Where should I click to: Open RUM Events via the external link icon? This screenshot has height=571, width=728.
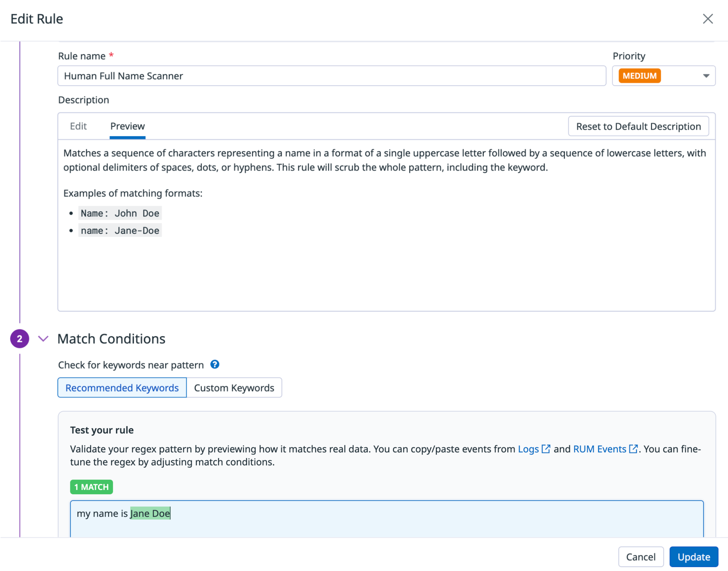[x=633, y=449]
